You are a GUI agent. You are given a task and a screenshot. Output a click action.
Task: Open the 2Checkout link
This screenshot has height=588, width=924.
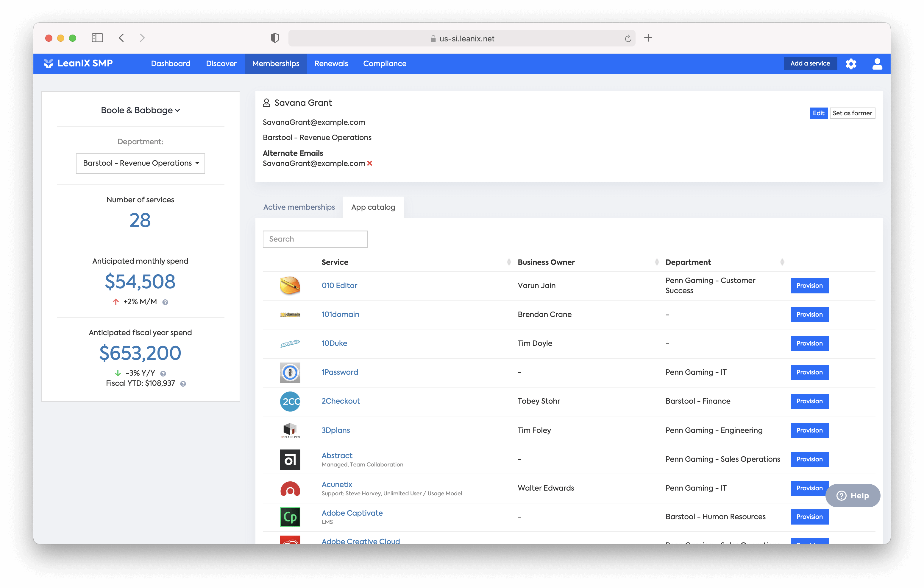340,401
